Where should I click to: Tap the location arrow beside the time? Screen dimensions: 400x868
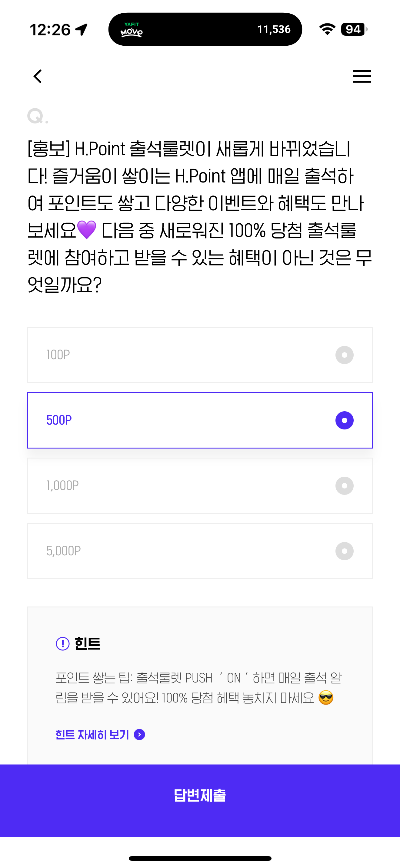tap(81, 30)
